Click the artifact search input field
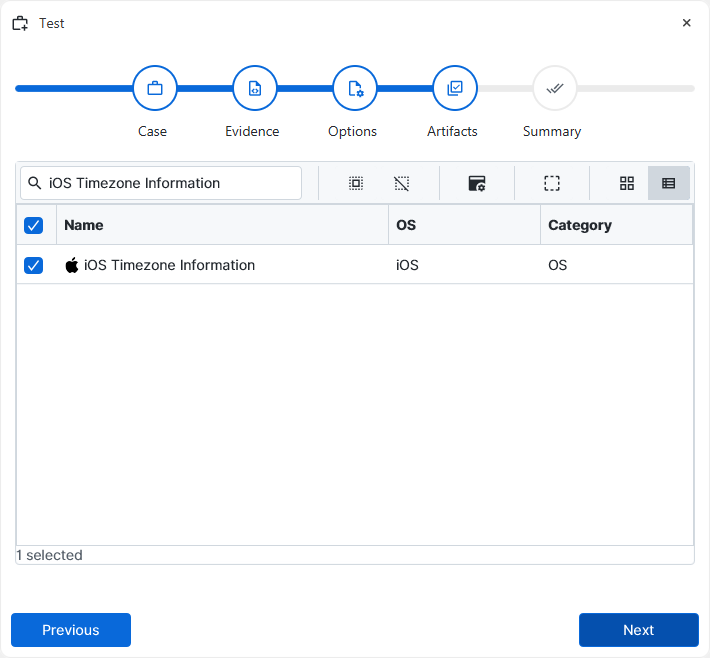The image size is (710, 658). 170,183
